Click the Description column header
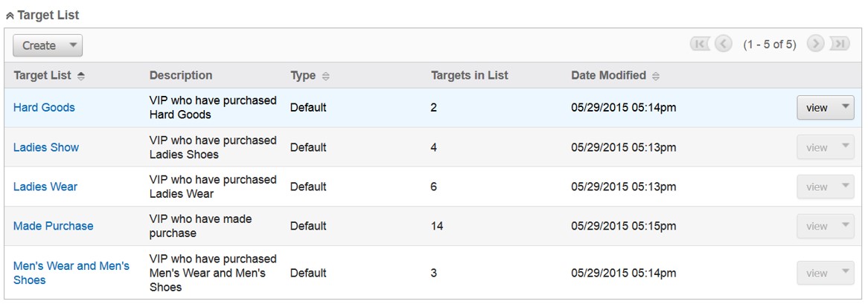This screenshot has height=304, width=868. (181, 75)
